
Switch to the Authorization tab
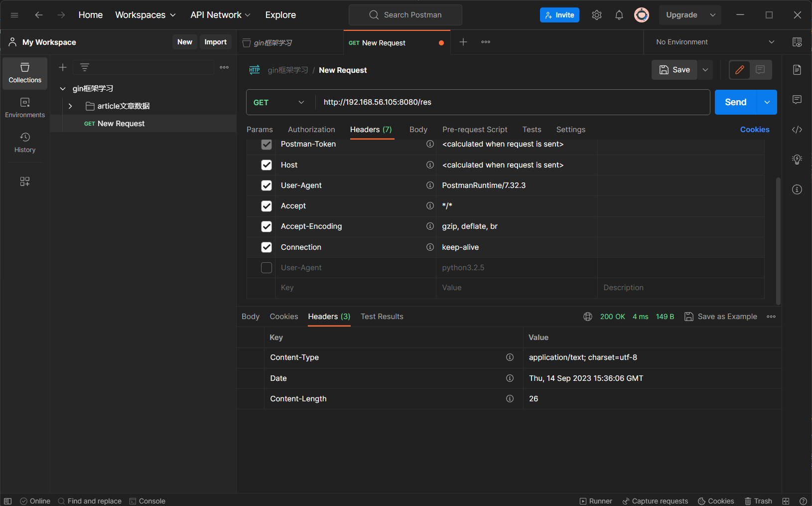(x=311, y=130)
